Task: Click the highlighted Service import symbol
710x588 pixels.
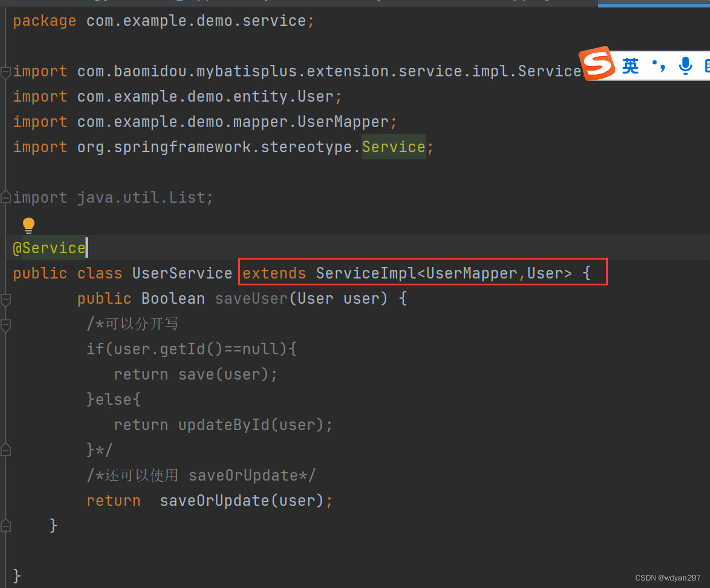Action: [393, 146]
